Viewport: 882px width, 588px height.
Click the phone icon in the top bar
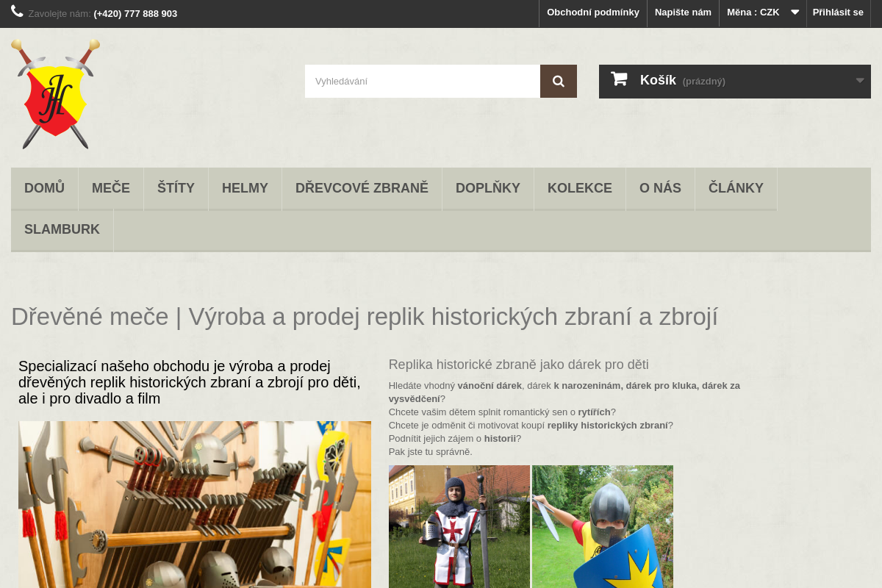point(16,12)
